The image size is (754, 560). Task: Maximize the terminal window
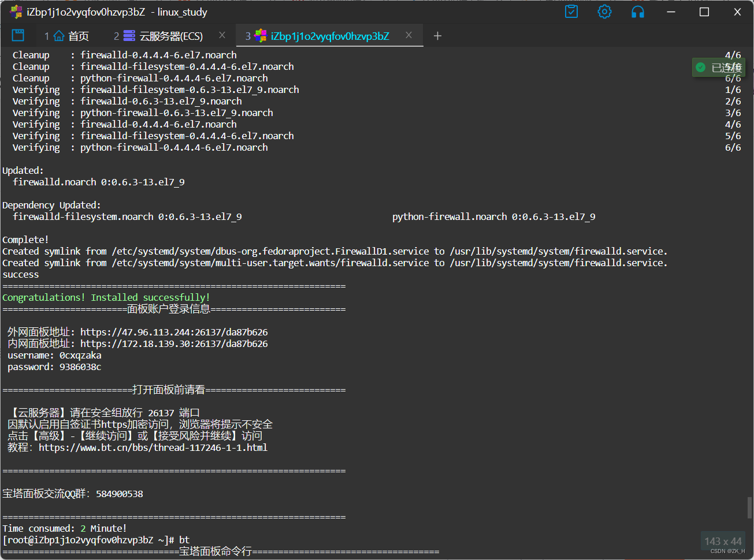tap(704, 12)
